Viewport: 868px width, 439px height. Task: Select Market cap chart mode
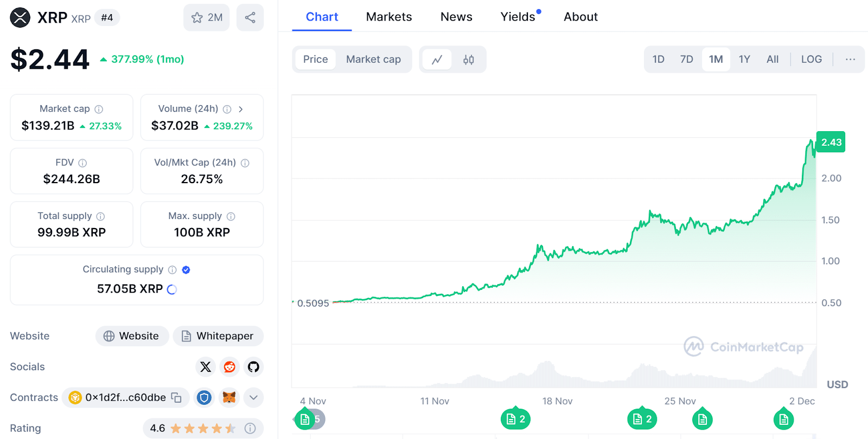373,60
